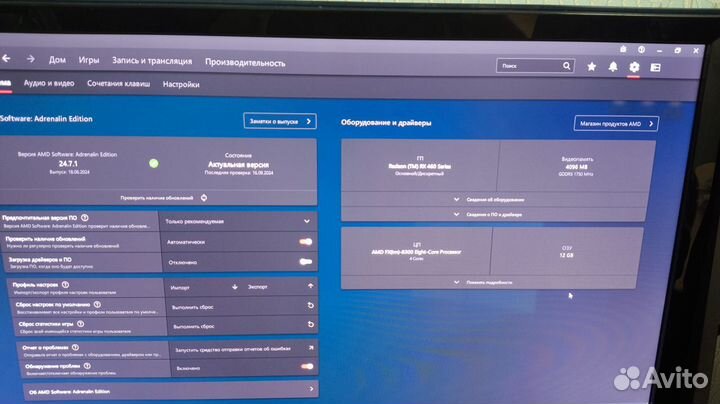Click the Магазин продуктов AMD button
This screenshot has height=404, width=720.
pos(615,124)
